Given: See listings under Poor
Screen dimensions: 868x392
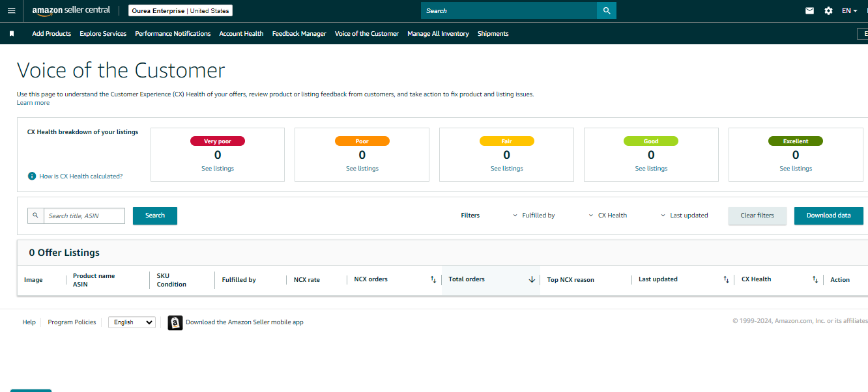Looking at the screenshot, I should (x=362, y=169).
